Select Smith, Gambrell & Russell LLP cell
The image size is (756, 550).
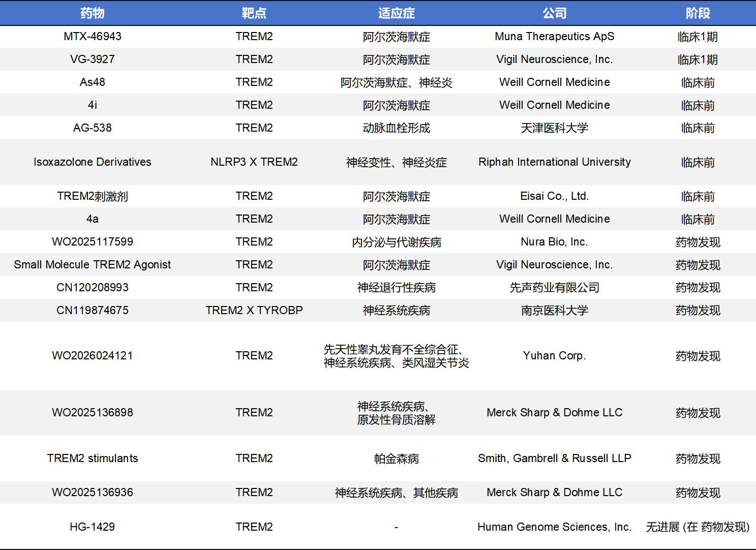[x=554, y=459]
